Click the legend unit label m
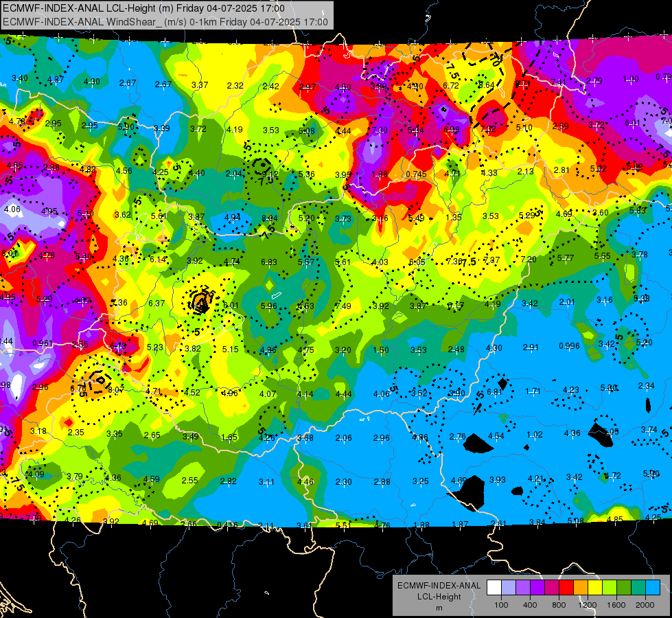 pos(439,608)
